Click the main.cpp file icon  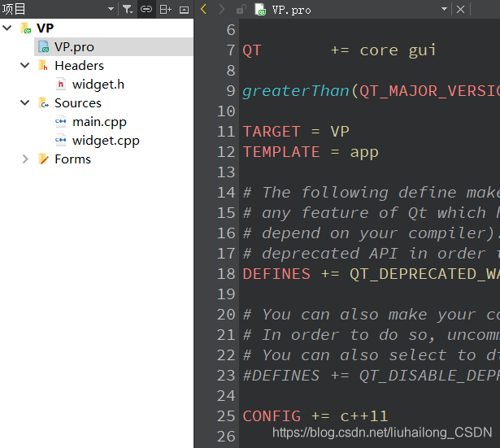(x=61, y=121)
